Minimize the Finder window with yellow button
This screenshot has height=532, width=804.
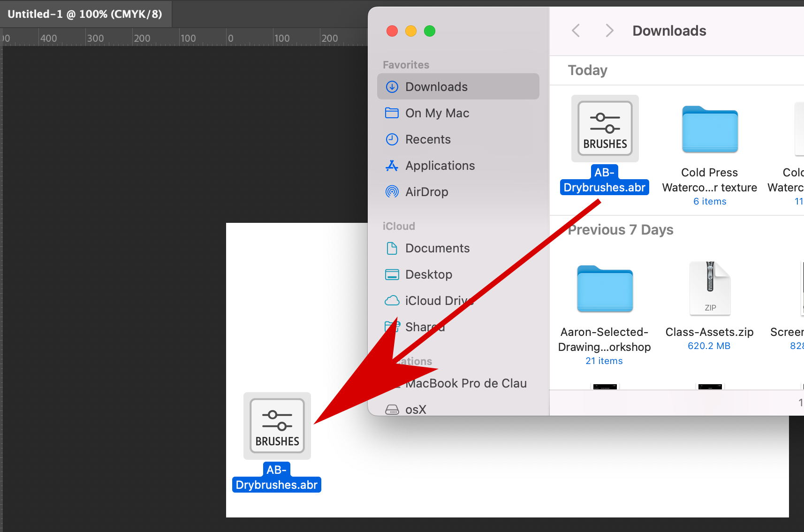click(411, 31)
